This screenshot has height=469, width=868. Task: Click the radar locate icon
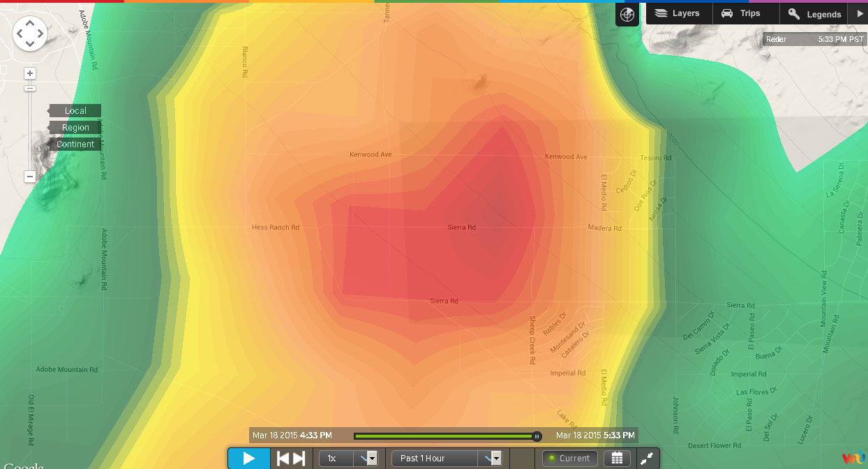click(627, 14)
